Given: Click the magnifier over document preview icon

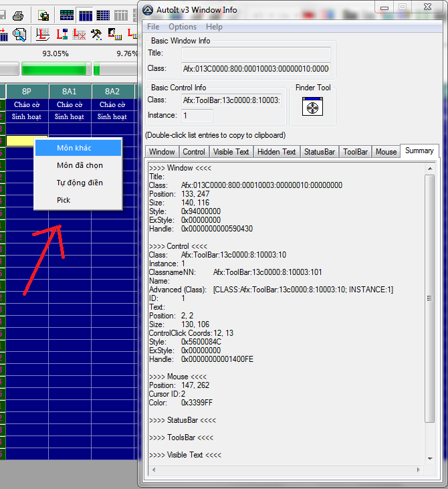Looking at the screenshot, I should (x=19, y=34).
